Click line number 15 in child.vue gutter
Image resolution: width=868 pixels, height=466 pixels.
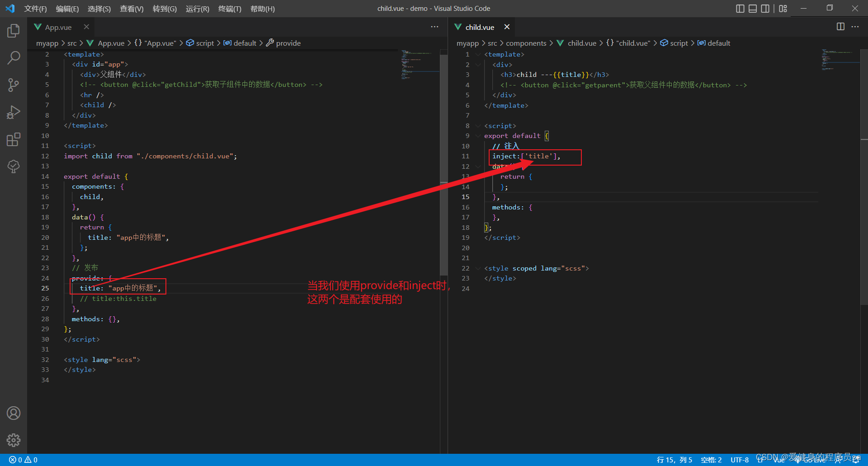[466, 197]
